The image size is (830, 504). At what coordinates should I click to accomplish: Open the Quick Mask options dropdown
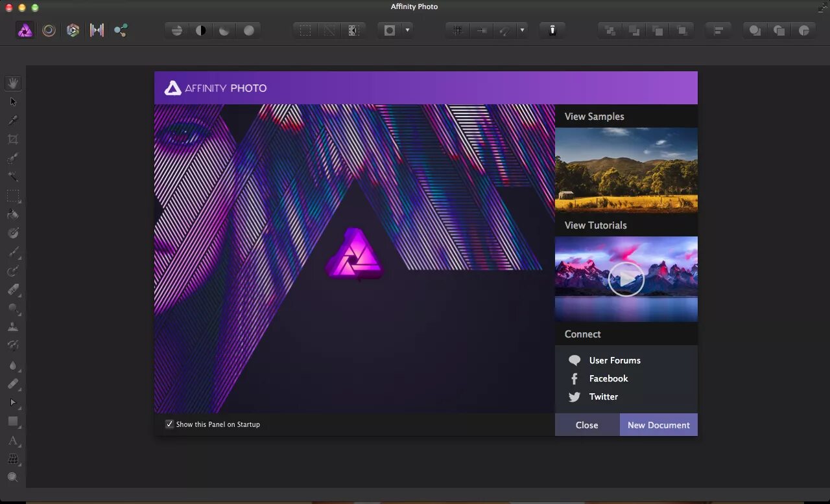click(407, 30)
